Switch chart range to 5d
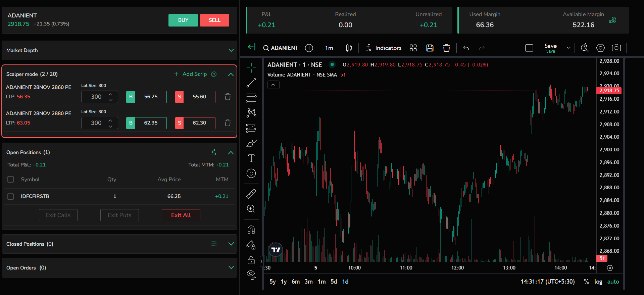This screenshot has width=644, height=295. (x=334, y=282)
